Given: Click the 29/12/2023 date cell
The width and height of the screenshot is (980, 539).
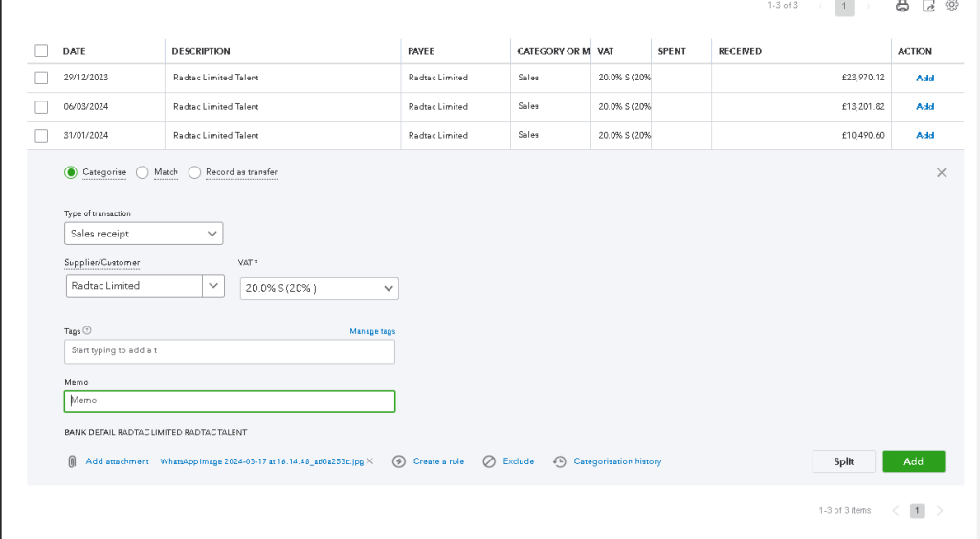Looking at the screenshot, I should click(85, 78).
